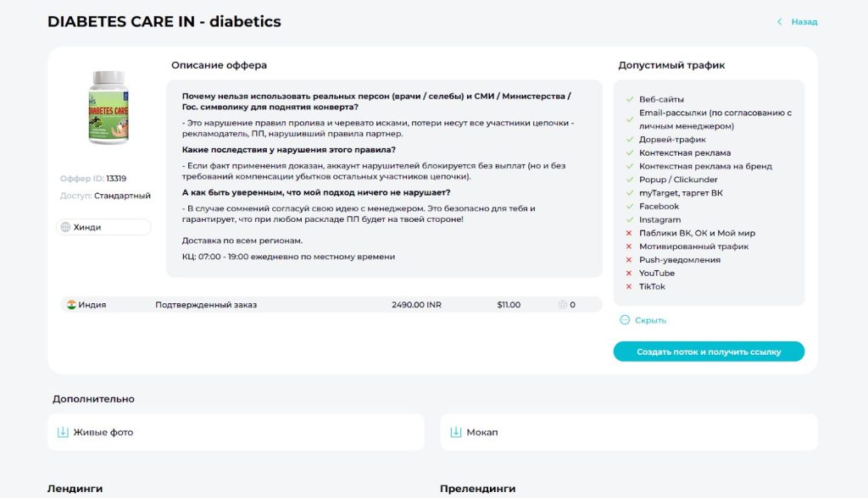The width and height of the screenshot is (868, 498).
Task: Click the red cross beside TikTok
Action: pyautogui.click(x=629, y=287)
